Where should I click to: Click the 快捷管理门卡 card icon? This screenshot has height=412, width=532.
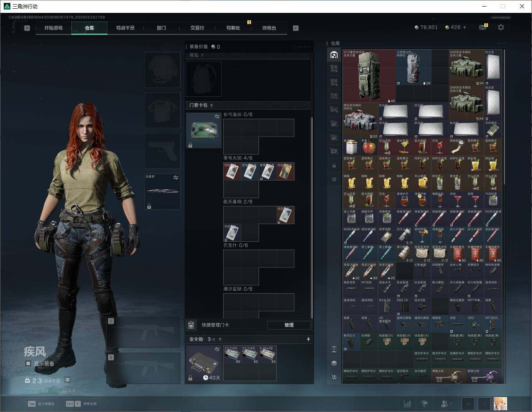click(191, 325)
